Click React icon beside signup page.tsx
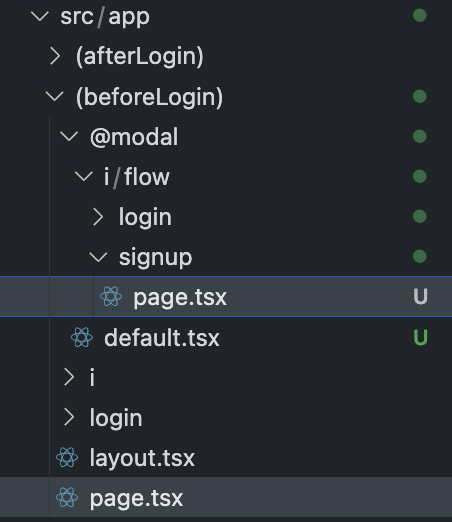Viewport: 452px width, 522px height. pyautogui.click(x=111, y=296)
